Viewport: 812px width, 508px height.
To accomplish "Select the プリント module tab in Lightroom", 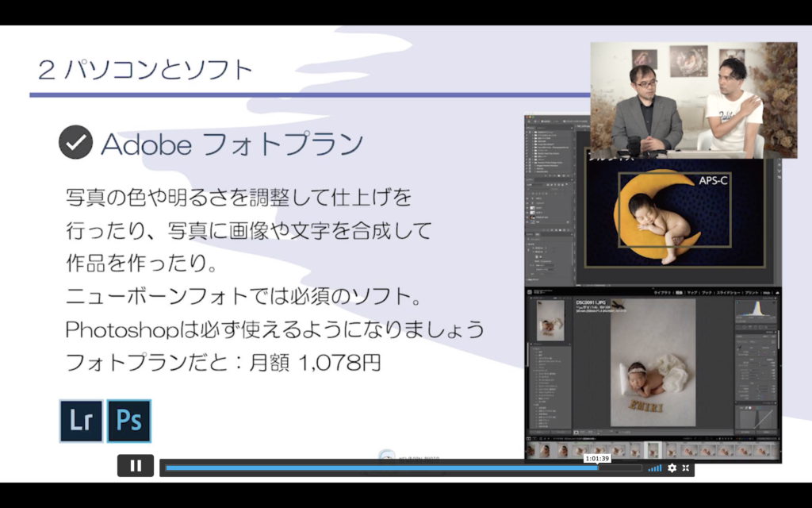I will coord(752,293).
